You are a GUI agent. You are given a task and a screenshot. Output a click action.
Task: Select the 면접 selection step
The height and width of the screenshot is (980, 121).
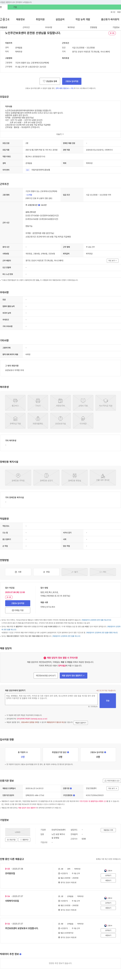pyautogui.click(x=46, y=572)
